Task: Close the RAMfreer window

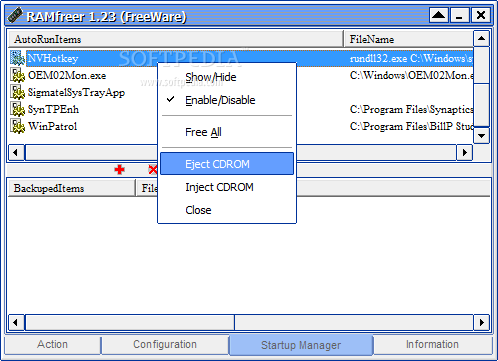Action: click(x=481, y=15)
